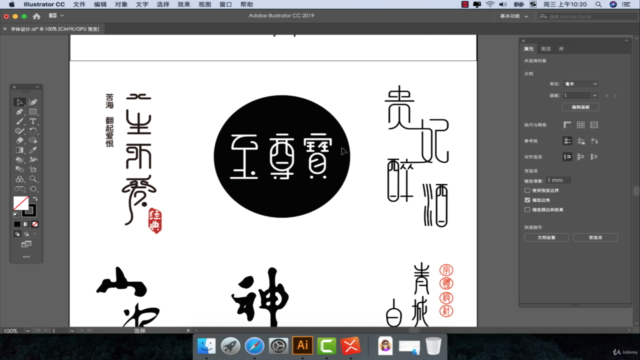Open 效果 menu
640x360 pixels.
click(x=184, y=4)
